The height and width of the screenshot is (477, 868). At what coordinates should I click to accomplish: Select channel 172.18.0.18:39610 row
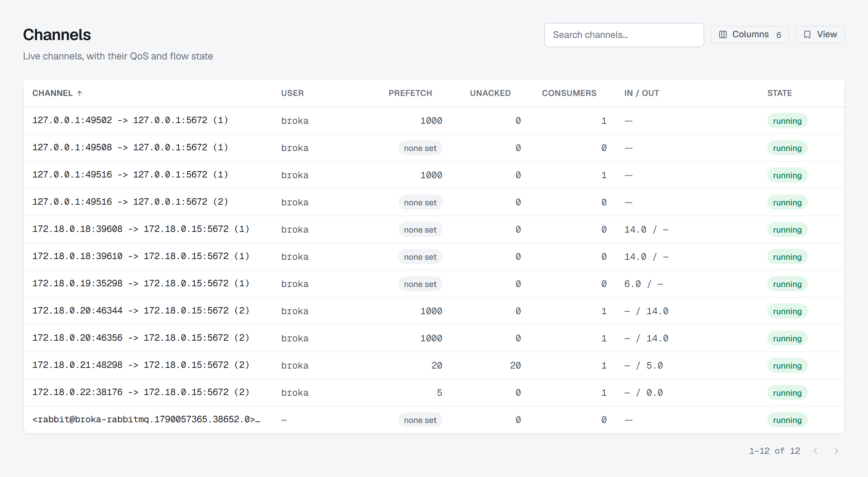[434, 257]
